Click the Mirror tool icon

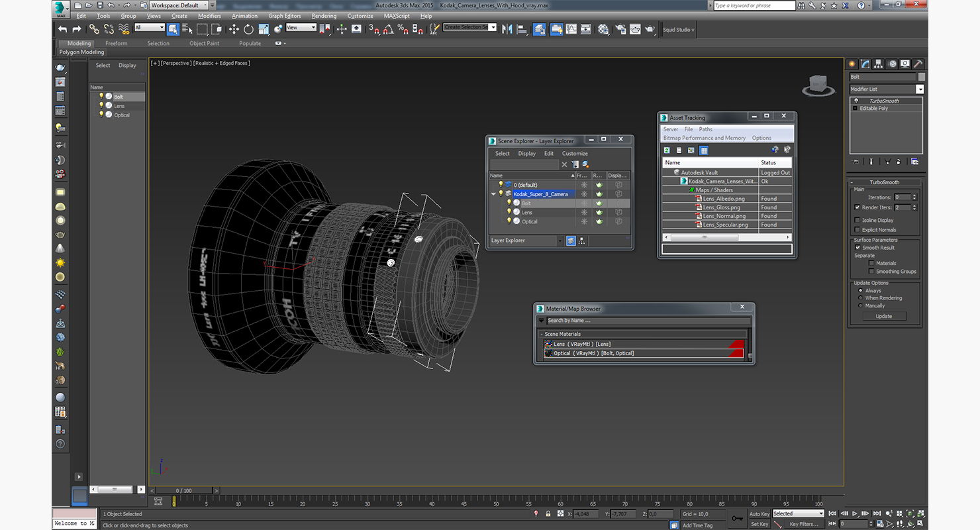(x=508, y=29)
